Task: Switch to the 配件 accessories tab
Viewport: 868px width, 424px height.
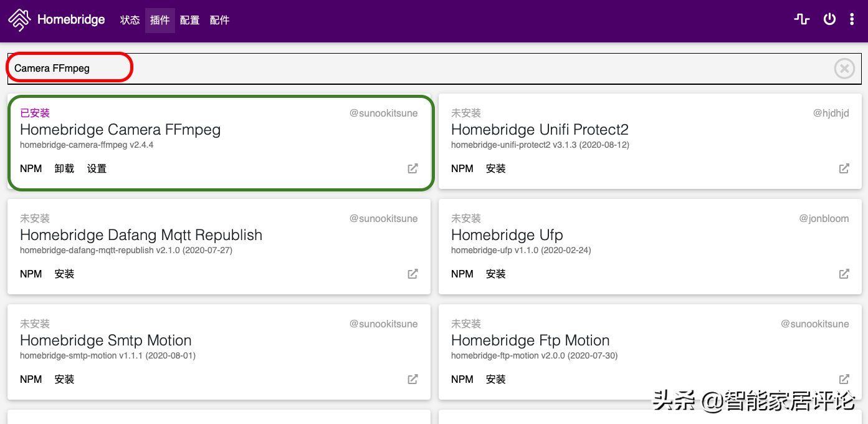Action: (220, 20)
